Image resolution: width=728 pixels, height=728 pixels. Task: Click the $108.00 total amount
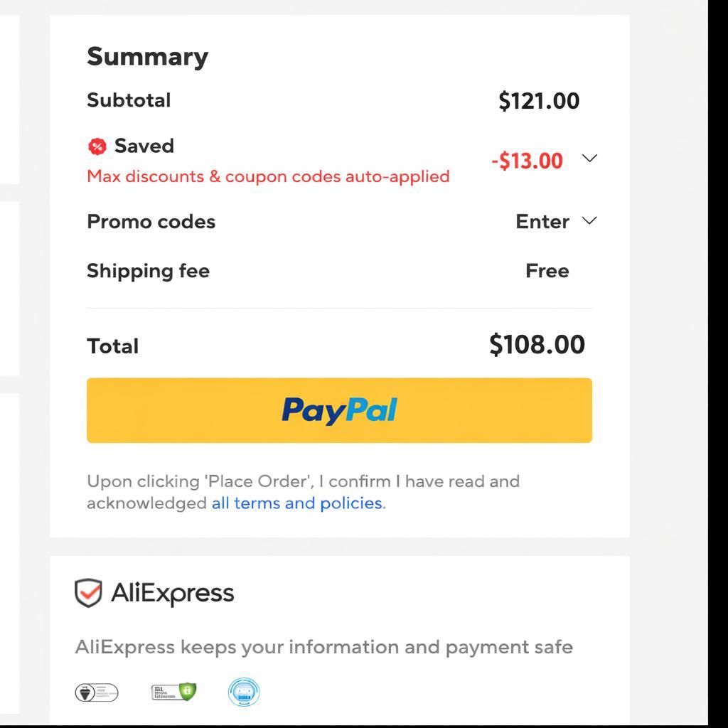537,345
